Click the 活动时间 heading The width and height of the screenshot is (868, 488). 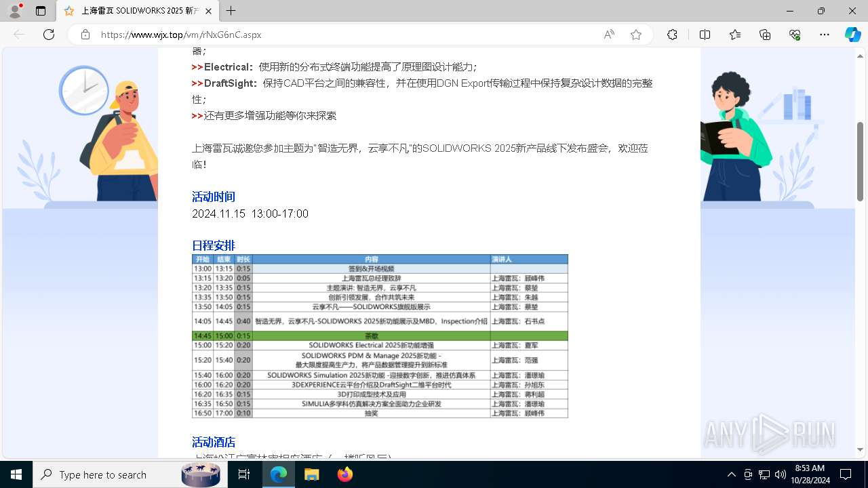click(214, 197)
